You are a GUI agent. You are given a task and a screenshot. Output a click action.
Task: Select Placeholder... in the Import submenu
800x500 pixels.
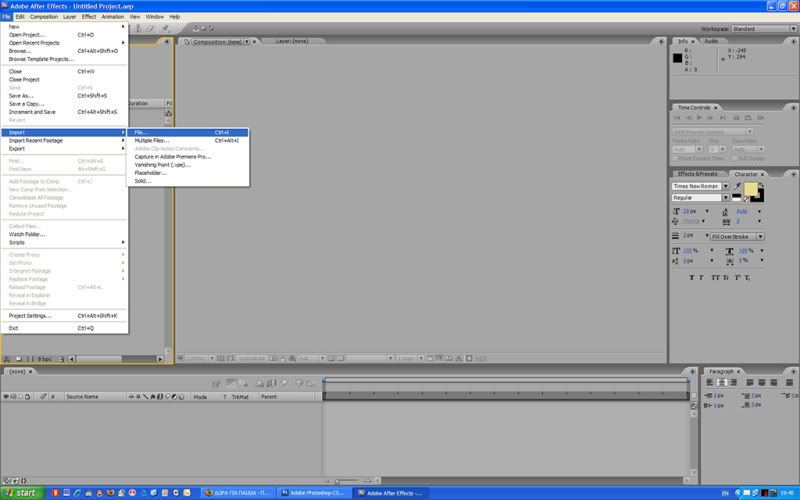188,173
